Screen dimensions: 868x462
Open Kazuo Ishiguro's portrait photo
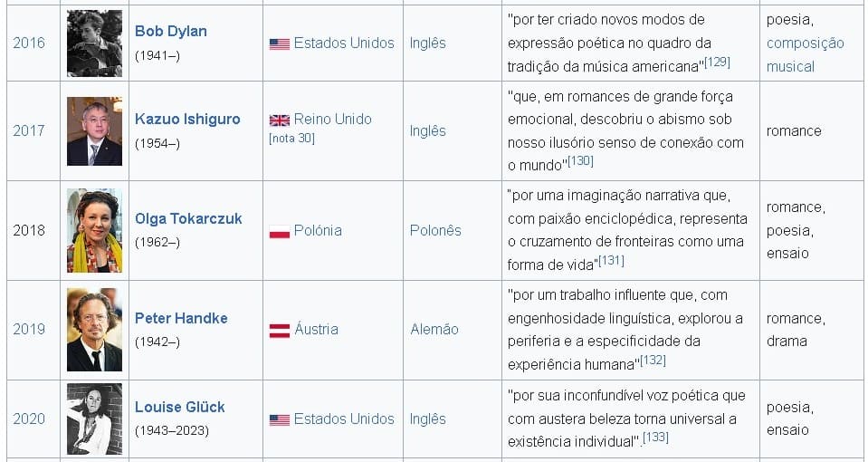click(x=94, y=130)
